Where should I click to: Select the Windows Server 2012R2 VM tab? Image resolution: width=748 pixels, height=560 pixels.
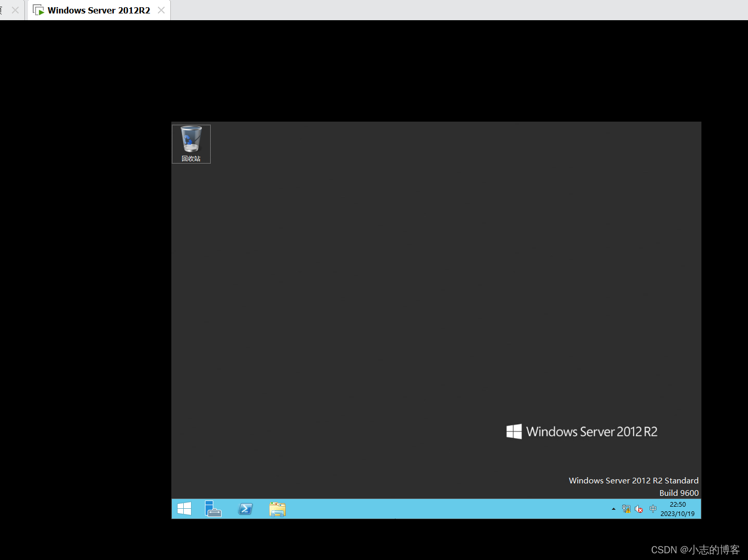pyautogui.click(x=99, y=10)
